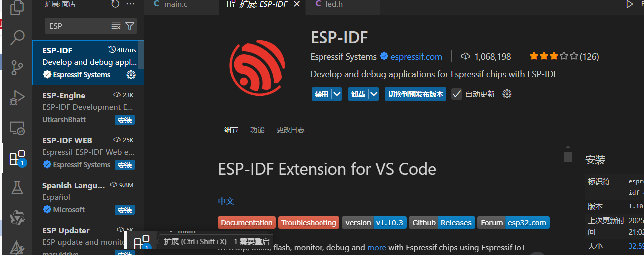Install the ESP-Engine extension
This screenshot has height=255, width=644.
pos(125,120)
